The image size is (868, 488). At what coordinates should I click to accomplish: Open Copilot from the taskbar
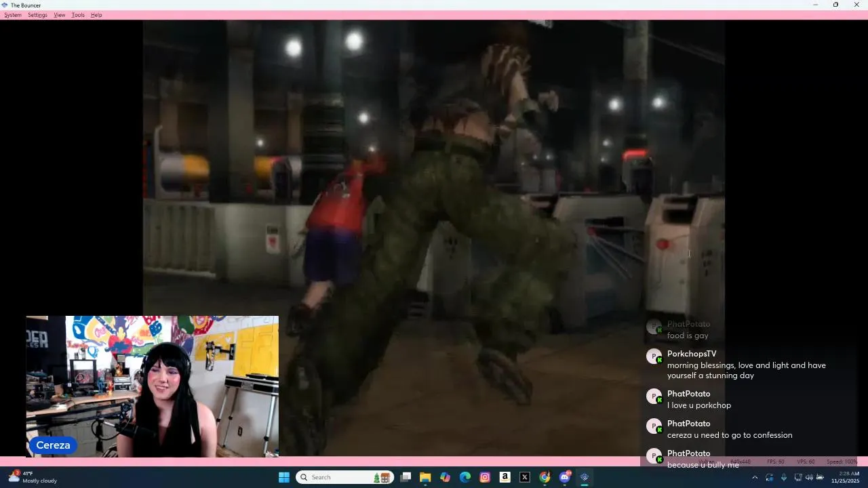(445, 477)
